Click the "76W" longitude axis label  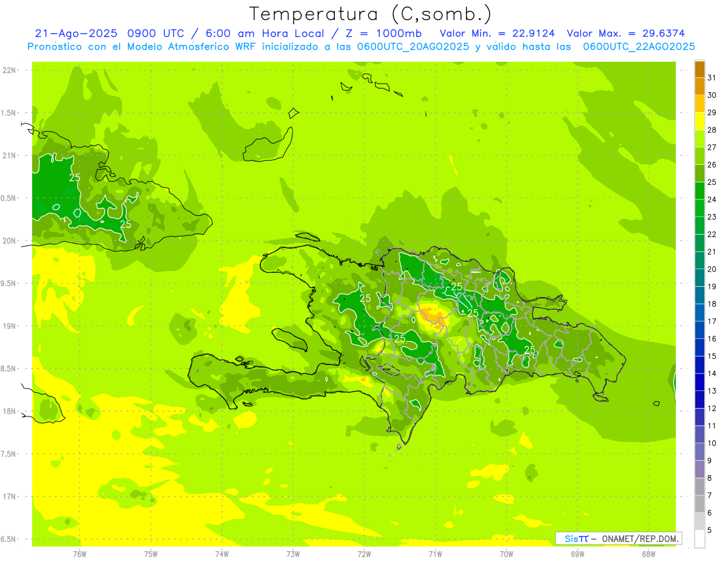(x=79, y=554)
